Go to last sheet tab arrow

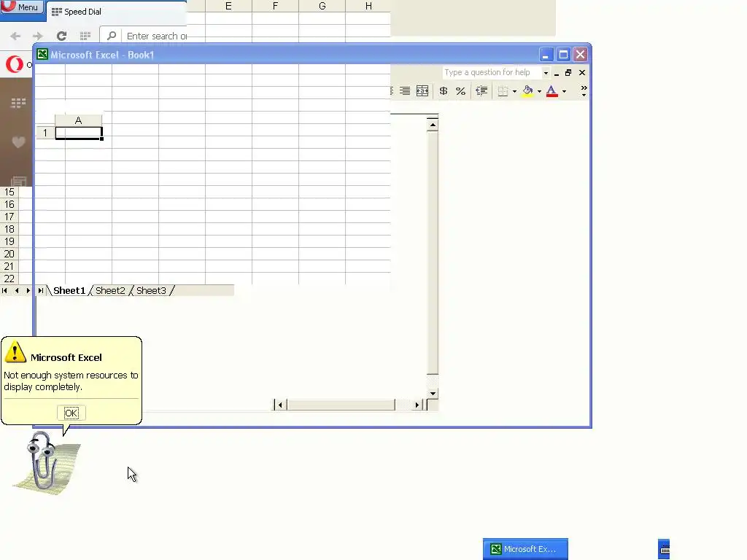point(41,290)
